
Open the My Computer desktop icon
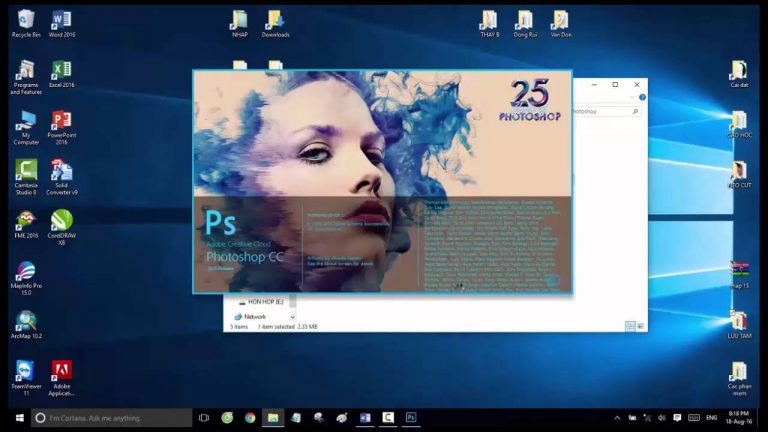tap(26, 127)
